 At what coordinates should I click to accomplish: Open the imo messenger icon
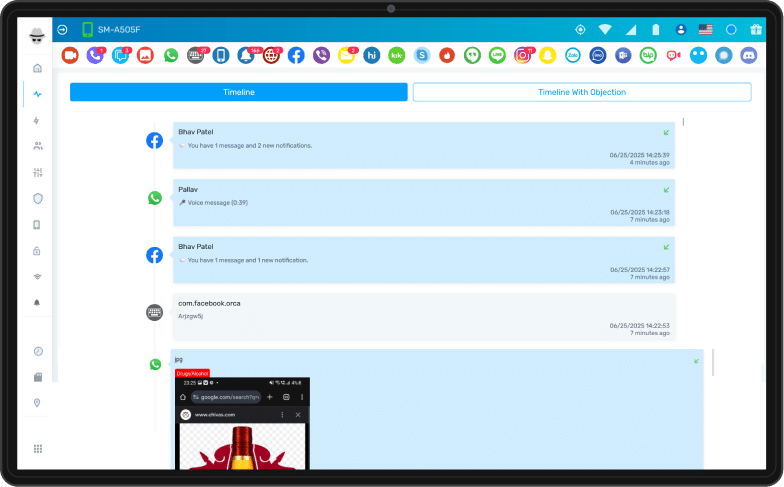(598, 56)
